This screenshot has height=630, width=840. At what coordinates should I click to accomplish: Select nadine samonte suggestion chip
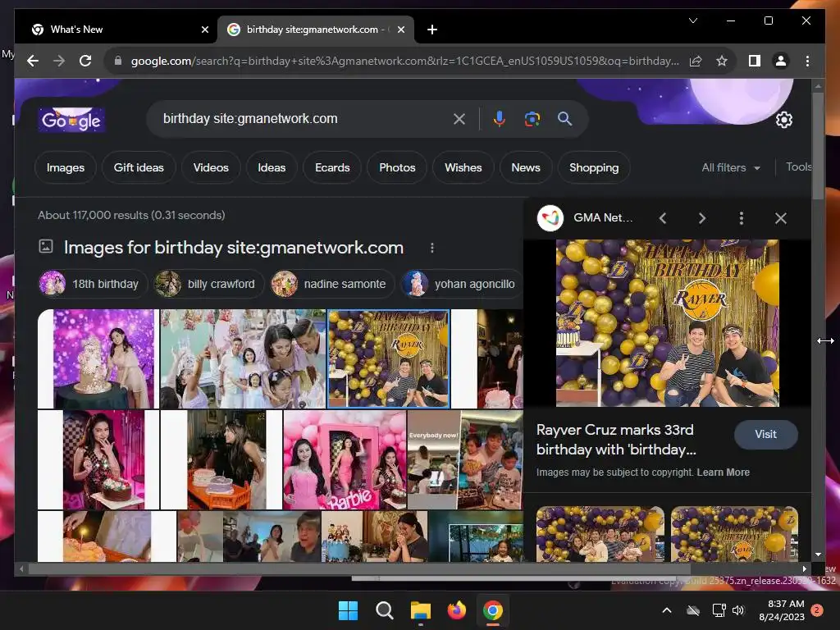333,284
